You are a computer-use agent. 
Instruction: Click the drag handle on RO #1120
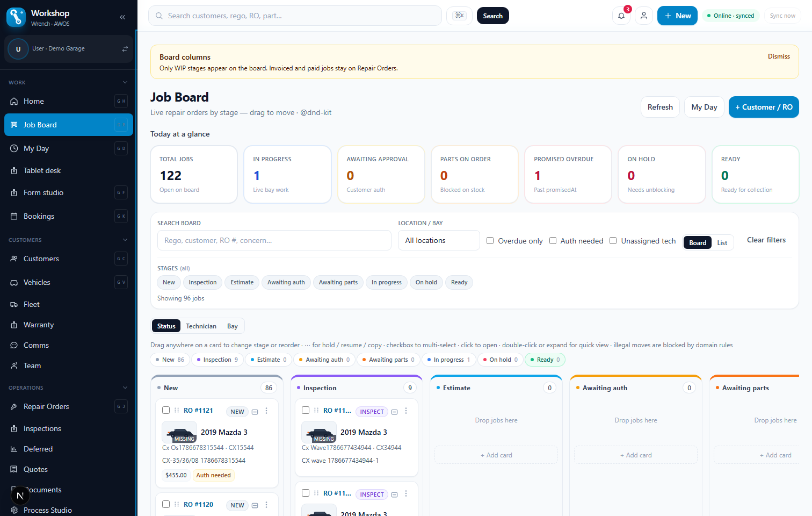coord(177,504)
